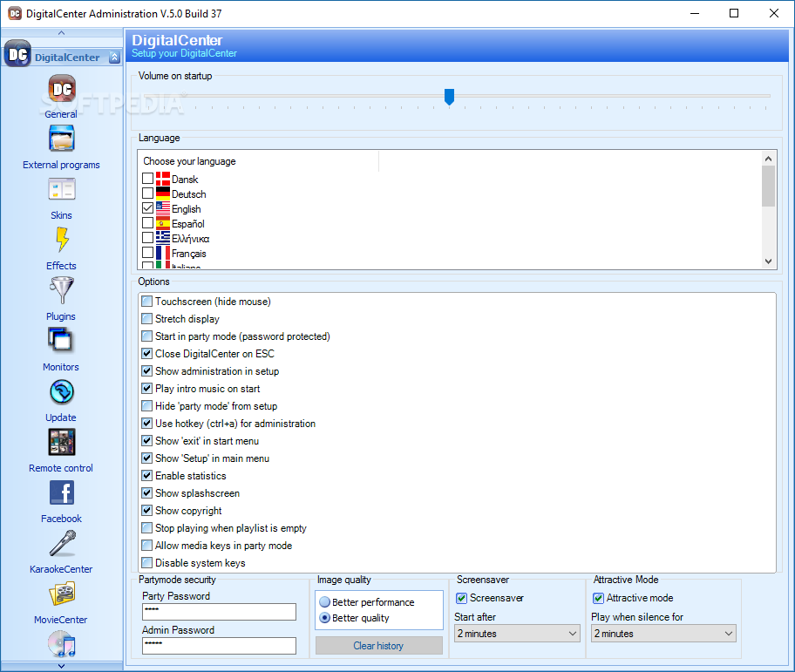The height and width of the screenshot is (672, 795).
Task: Toggle Use hotkey (ctrl+a) for administration
Action: pos(147,424)
